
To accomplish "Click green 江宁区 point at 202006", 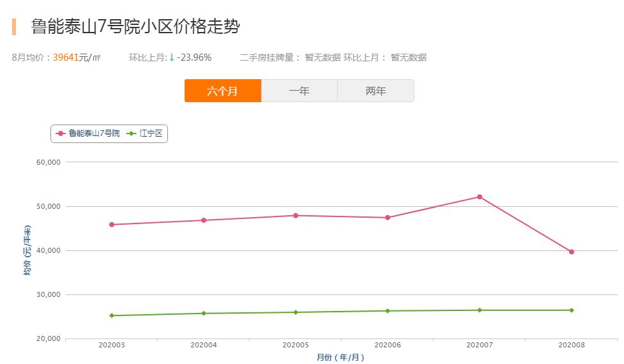I will coord(388,311).
